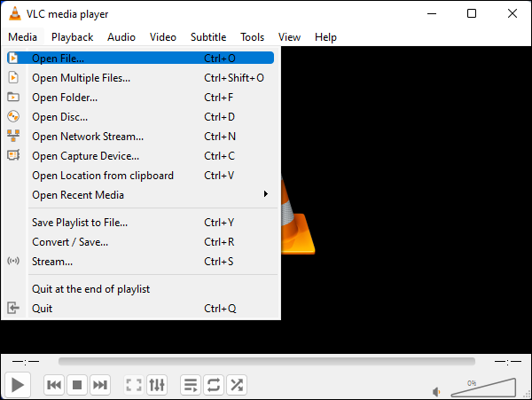Mute audio using speaker icon

click(436, 390)
